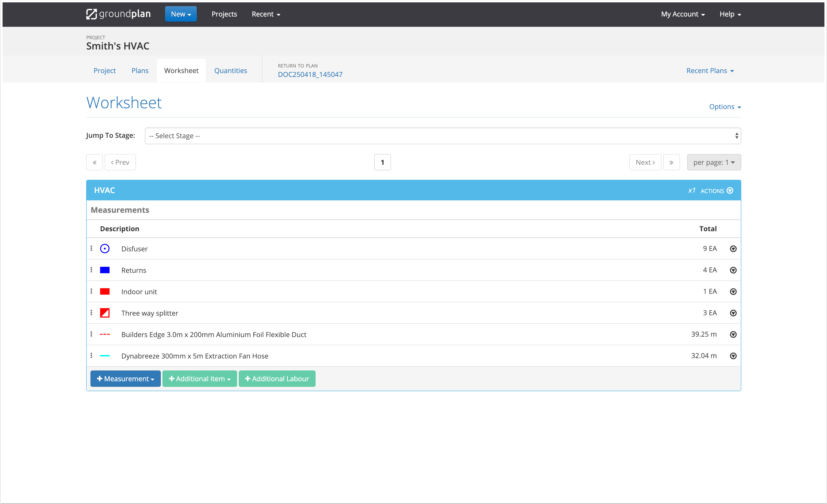Click the red Indoor unit color swatch
The width and height of the screenshot is (827, 504).
click(x=105, y=292)
